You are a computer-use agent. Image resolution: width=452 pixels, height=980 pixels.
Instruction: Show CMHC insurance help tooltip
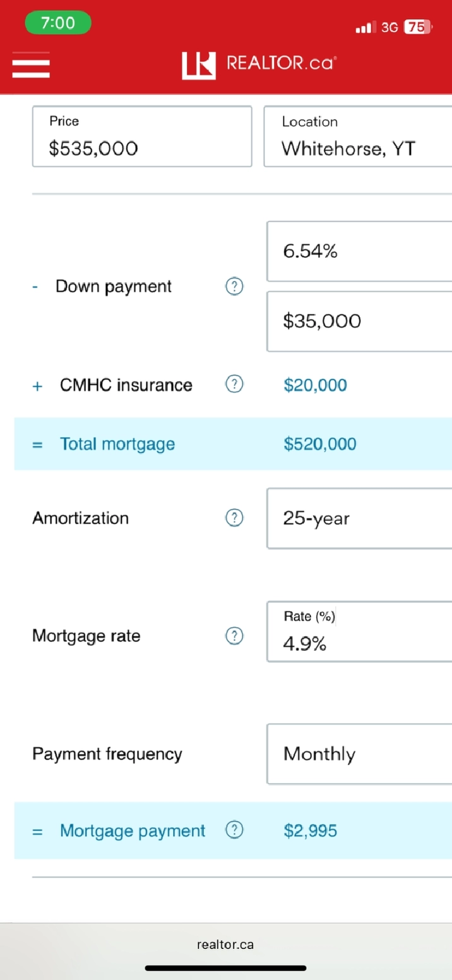(234, 385)
